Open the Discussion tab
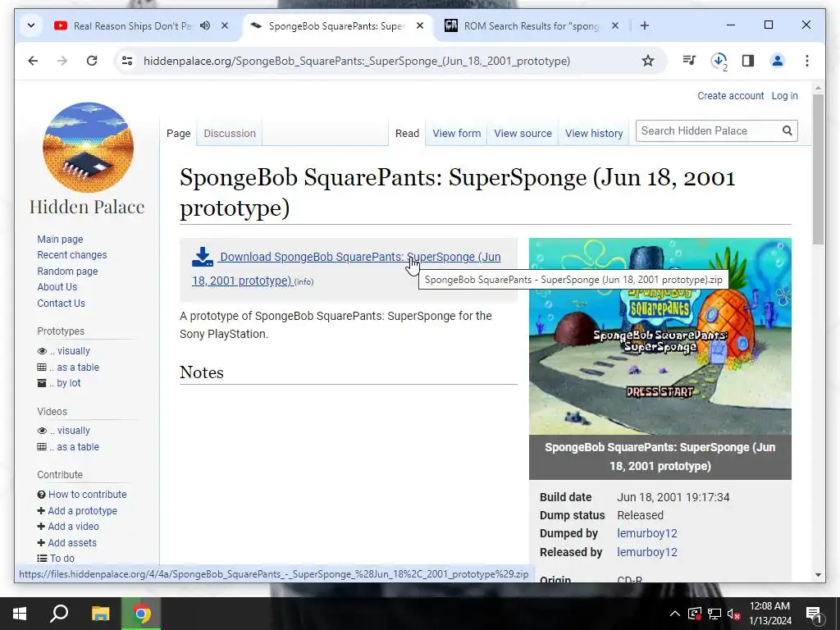Image resolution: width=840 pixels, height=630 pixels. (x=230, y=134)
